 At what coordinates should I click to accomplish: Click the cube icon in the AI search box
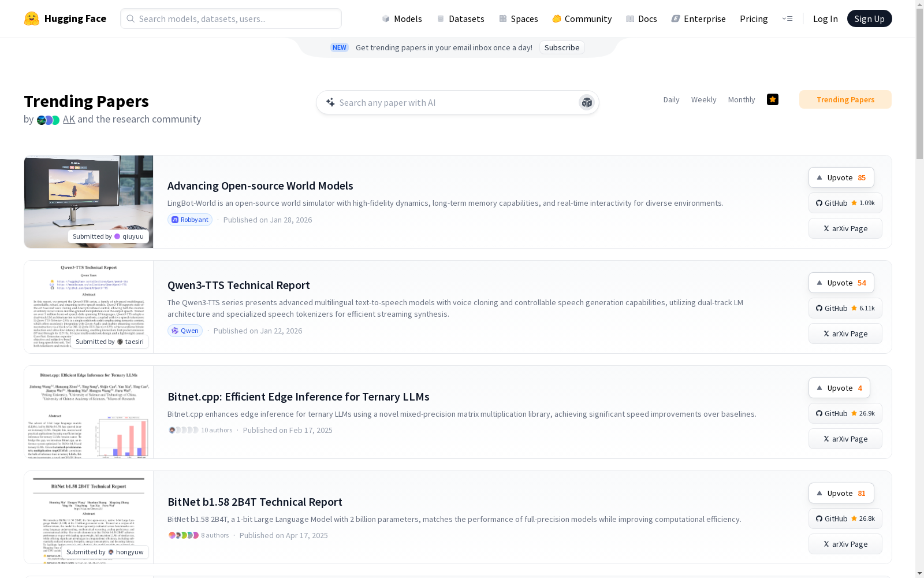point(587,102)
